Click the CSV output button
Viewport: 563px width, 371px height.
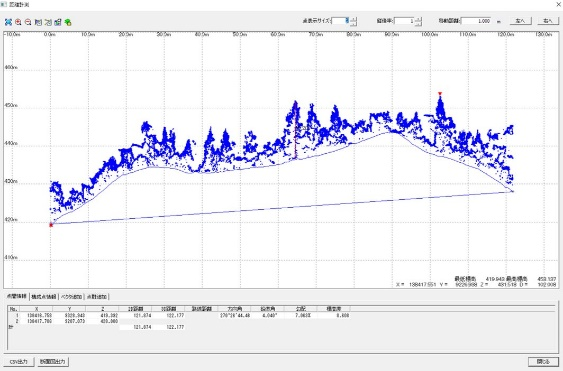click(x=19, y=361)
